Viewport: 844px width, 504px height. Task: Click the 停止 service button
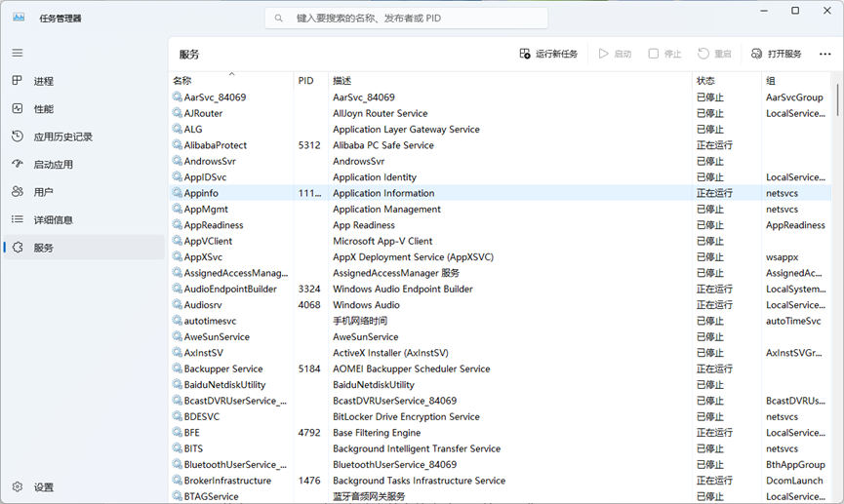tap(664, 54)
